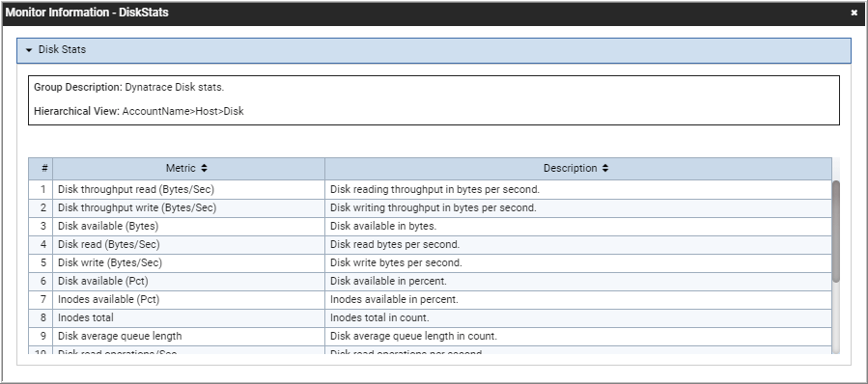The width and height of the screenshot is (868, 384).
Task: Click description 'Disk available in bytes.'
Action: coord(383,227)
